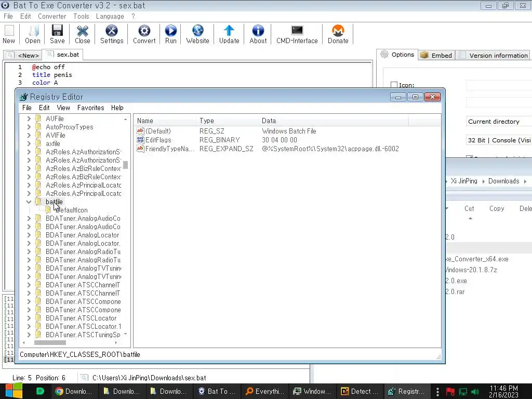Collapse the batfile tree node

click(29, 202)
